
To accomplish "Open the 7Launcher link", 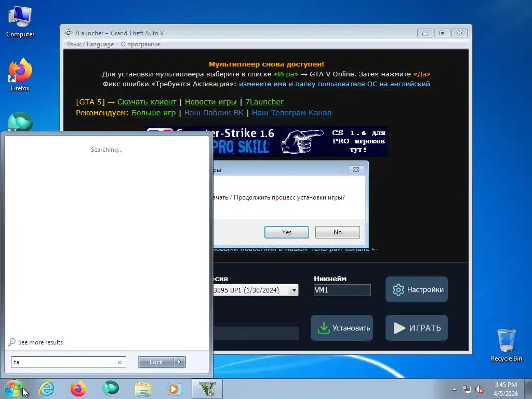I will [x=264, y=102].
